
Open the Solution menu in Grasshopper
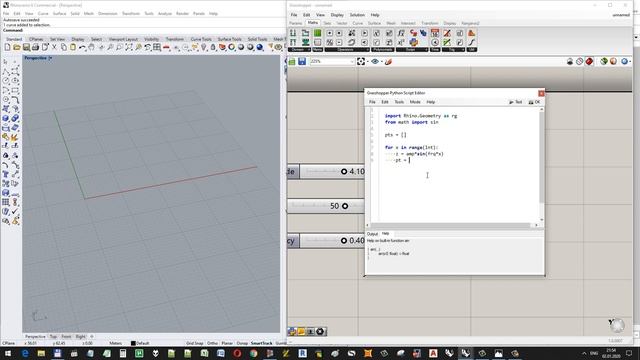[357, 15]
